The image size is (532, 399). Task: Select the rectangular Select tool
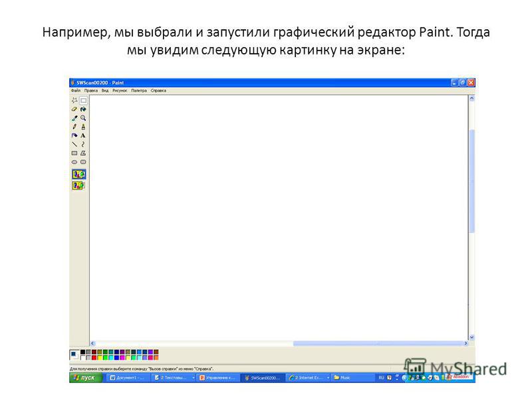pyautogui.click(x=83, y=100)
